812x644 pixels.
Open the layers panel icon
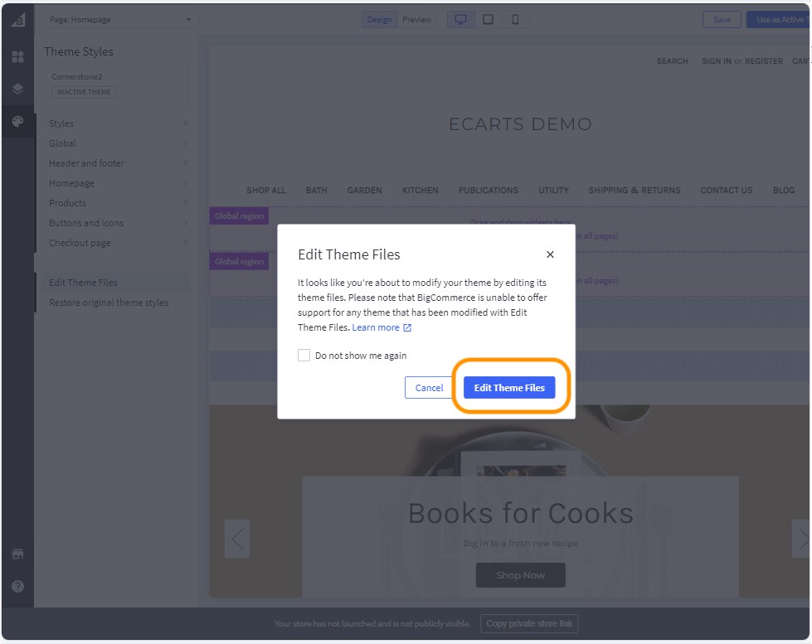17,90
